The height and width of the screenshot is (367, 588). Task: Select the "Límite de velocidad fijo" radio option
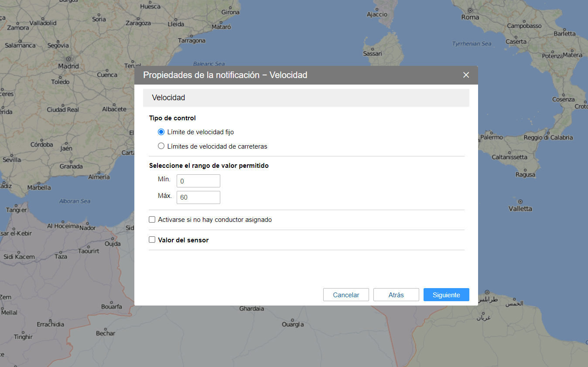(x=161, y=132)
